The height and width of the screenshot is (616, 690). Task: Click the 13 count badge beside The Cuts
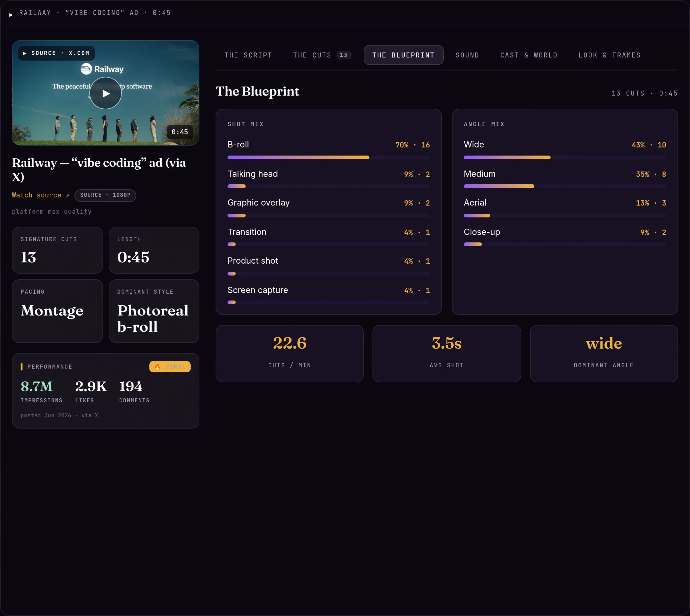(343, 55)
